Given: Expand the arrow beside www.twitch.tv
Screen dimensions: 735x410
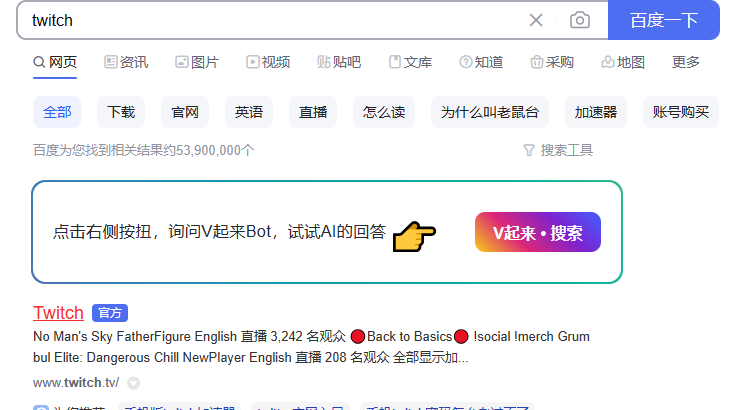Looking at the screenshot, I should [134, 383].
